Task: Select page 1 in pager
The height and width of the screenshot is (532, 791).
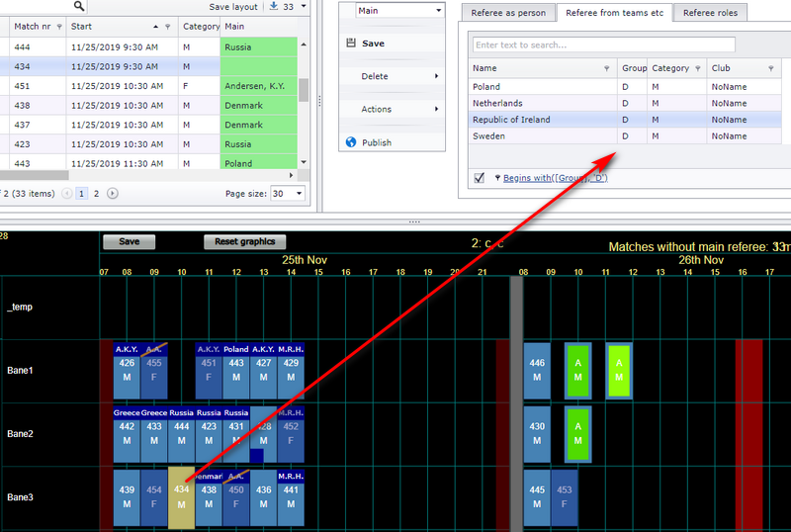Action: [81, 193]
